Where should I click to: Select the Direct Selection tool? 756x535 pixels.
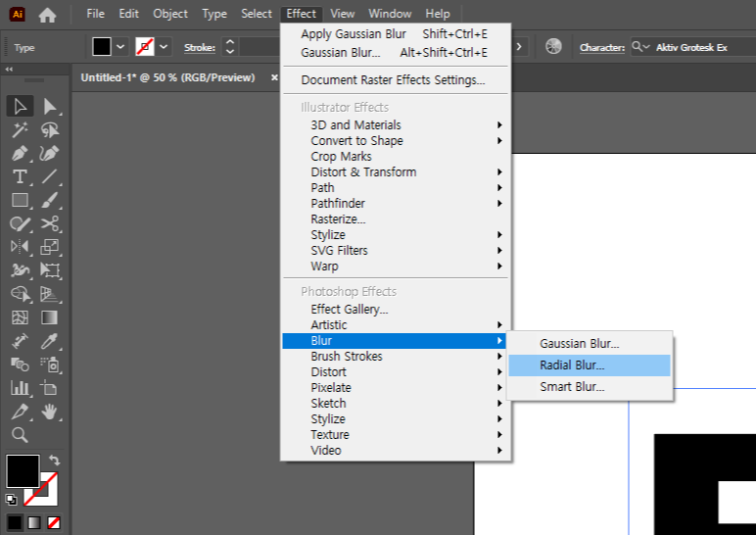(x=50, y=106)
